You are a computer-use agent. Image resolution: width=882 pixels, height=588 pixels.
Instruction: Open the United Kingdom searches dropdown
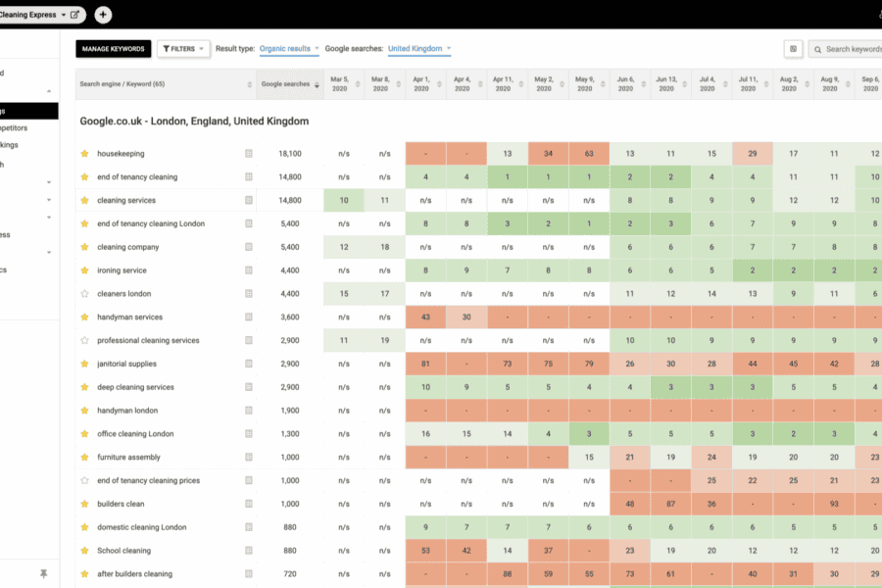click(x=419, y=48)
